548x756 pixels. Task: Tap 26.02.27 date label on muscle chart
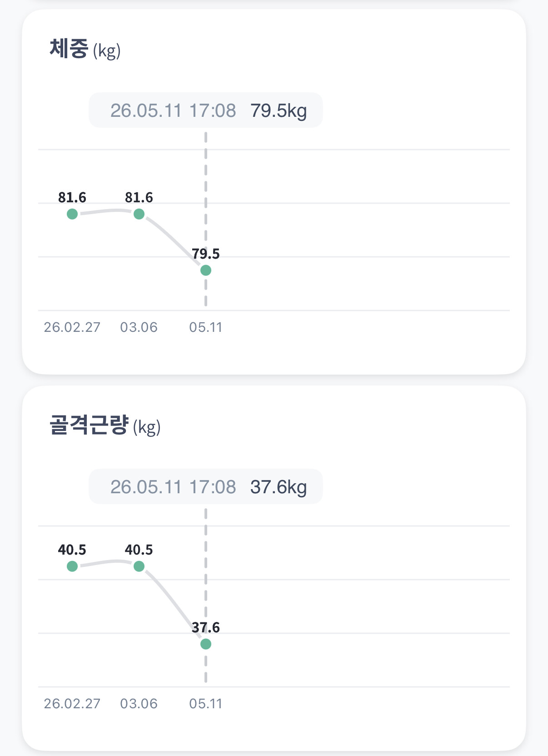[72, 704]
